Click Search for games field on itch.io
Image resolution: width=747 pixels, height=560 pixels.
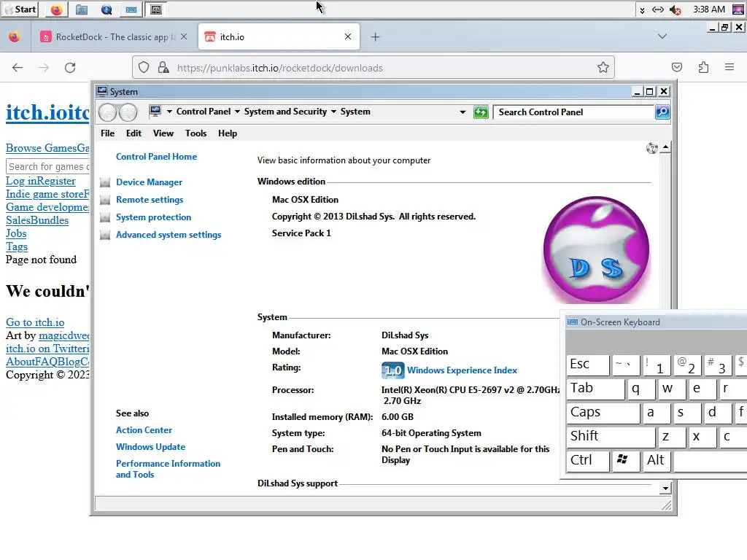click(x=47, y=166)
